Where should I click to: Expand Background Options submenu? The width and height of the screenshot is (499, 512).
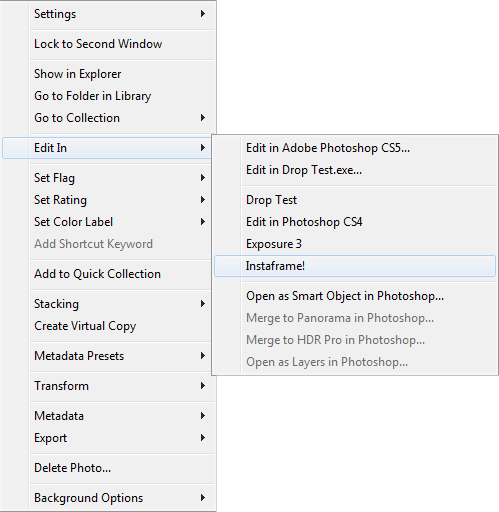coord(108,498)
